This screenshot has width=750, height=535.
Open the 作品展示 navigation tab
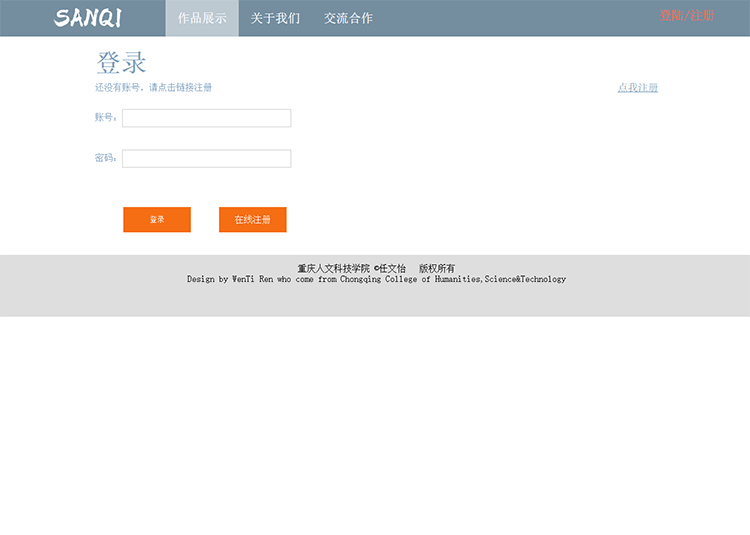coord(202,18)
